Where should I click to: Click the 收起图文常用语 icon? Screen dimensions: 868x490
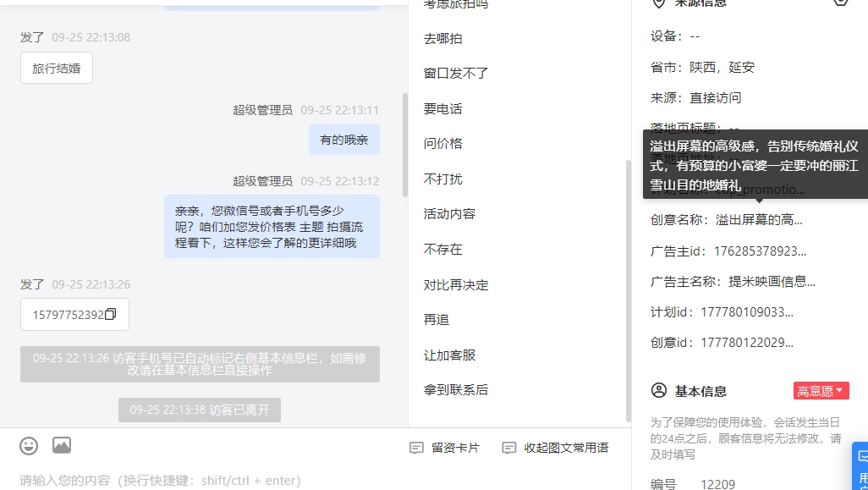[x=508, y=448]
